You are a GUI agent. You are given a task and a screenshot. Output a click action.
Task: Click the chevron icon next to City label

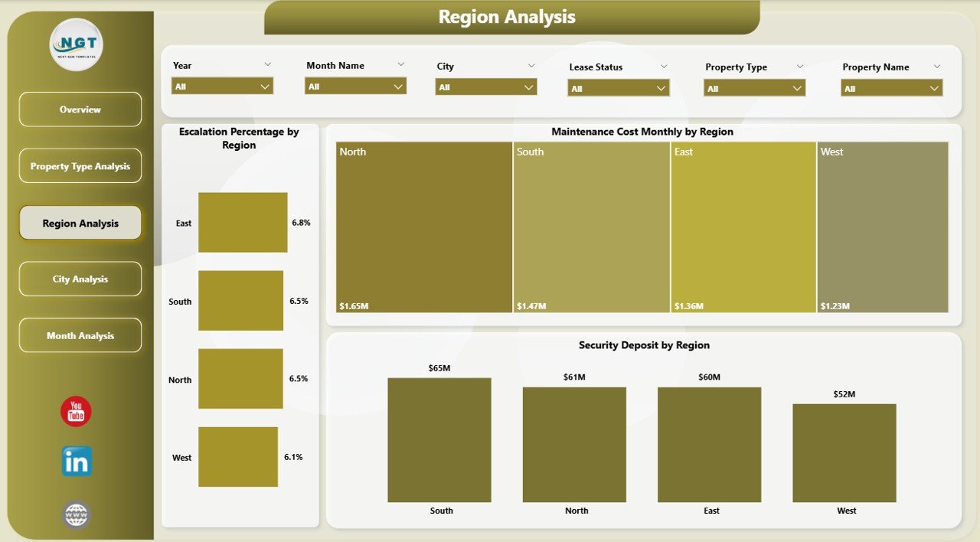531,66
